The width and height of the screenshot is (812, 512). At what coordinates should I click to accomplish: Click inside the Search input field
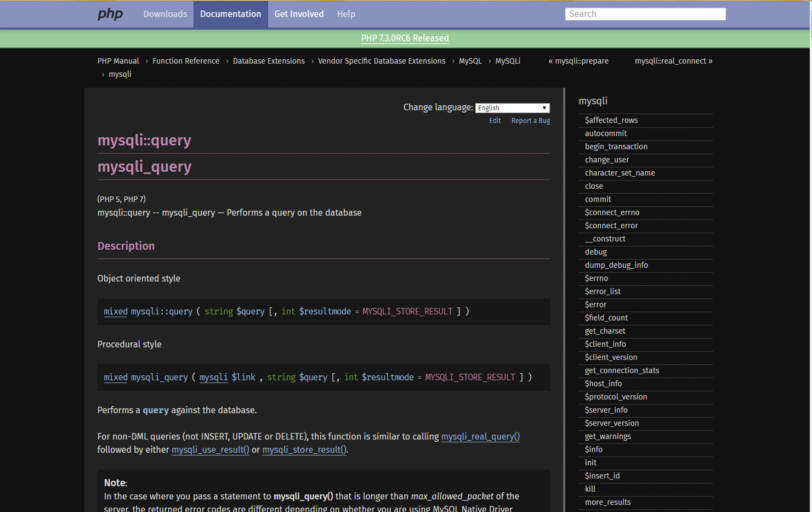coord(645,14)
